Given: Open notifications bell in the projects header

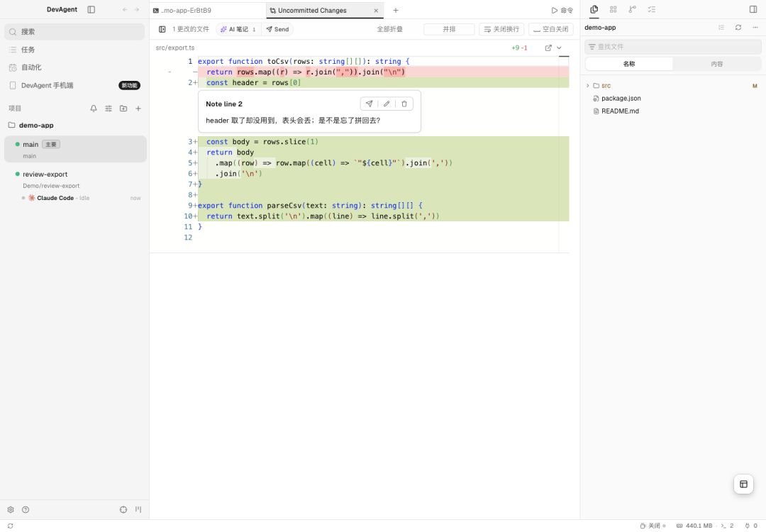Looking at the screenshot, I should (x=94, y=109).
